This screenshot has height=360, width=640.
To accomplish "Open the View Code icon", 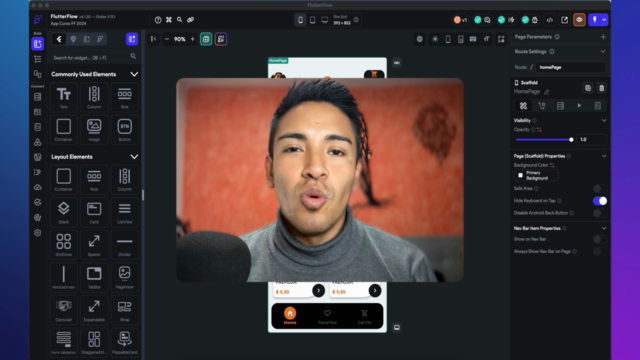I will click(550, 20).
